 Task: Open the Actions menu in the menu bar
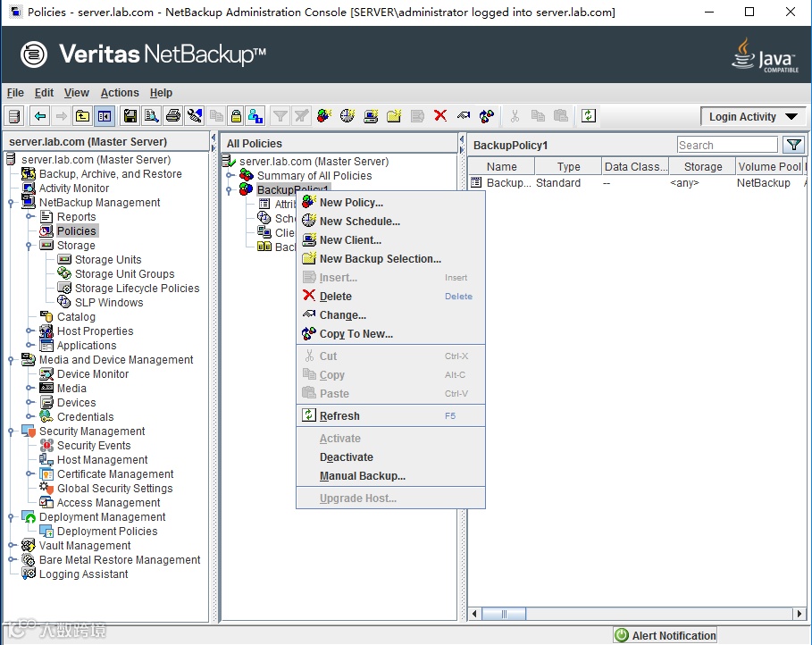120,93
